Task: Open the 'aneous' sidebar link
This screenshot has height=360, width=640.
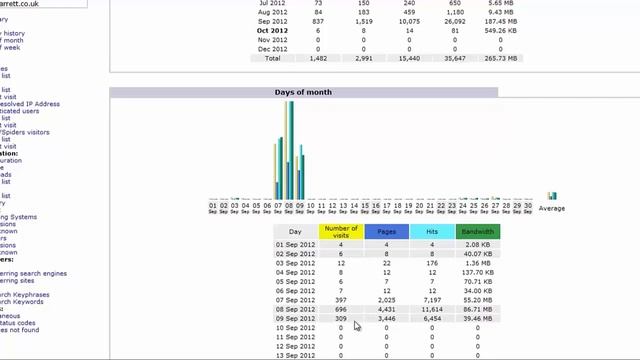Action: coord(10,316)
